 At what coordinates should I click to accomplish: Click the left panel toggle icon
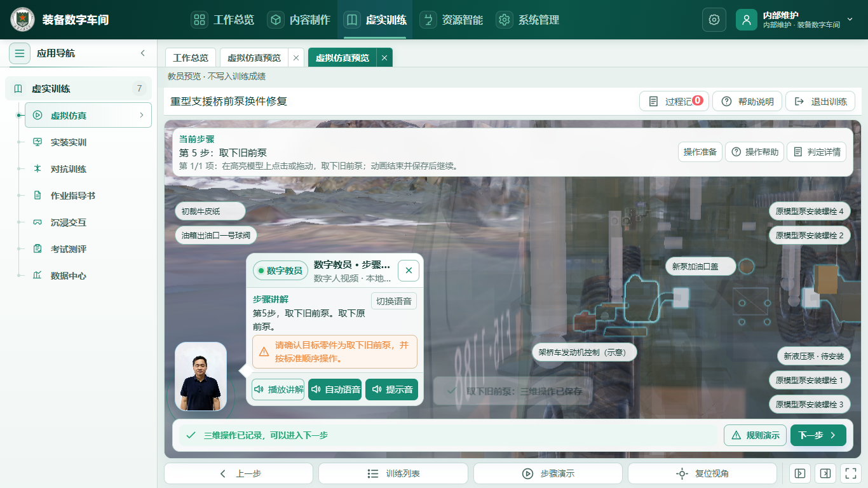800,473
